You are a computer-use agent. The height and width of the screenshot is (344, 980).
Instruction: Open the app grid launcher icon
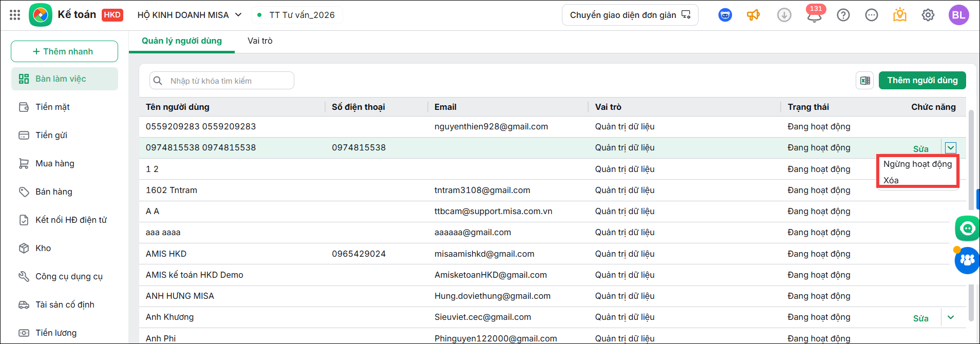click(x=15, y=15)
